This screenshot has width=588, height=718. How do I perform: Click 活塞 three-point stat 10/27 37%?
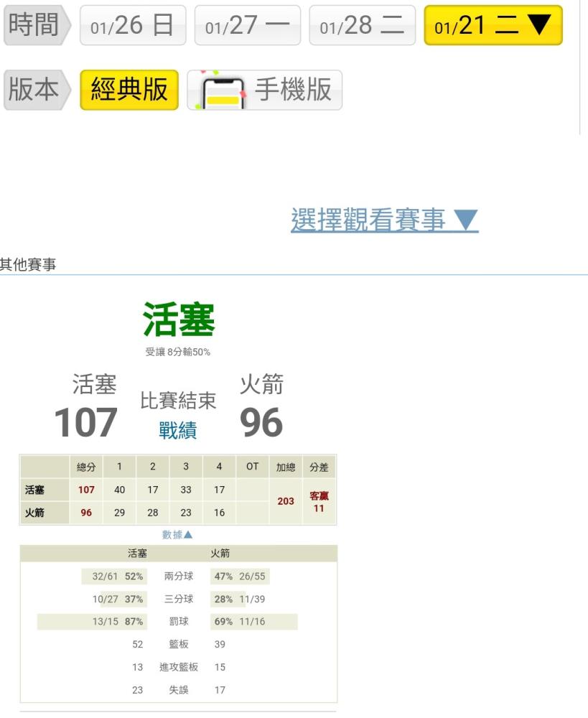[117, 599]
